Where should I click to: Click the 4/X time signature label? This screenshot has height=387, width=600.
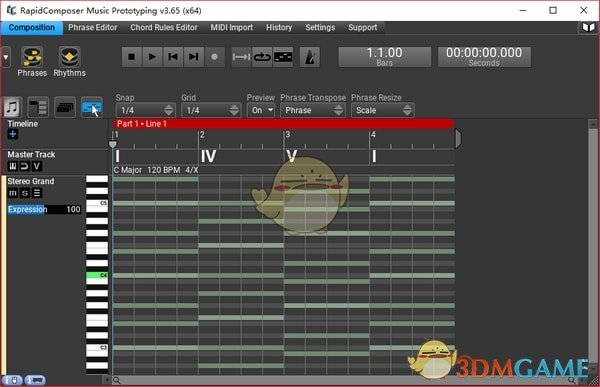click(192, 170)
